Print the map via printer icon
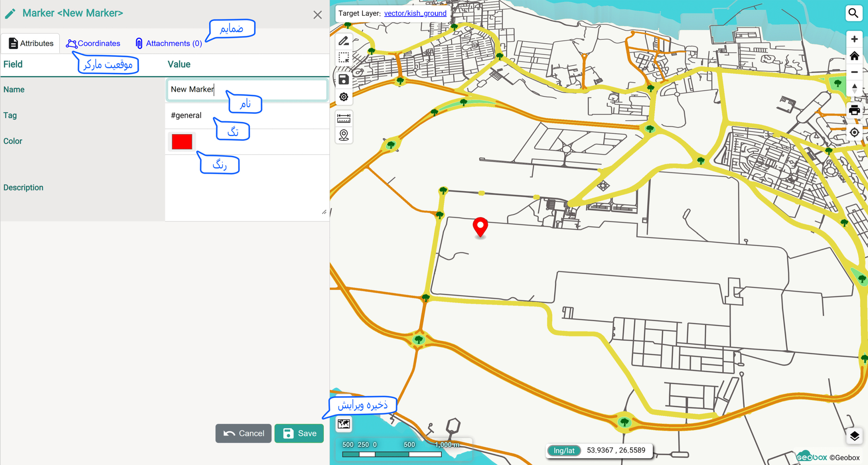868x465 pixels. coord(854,110)
